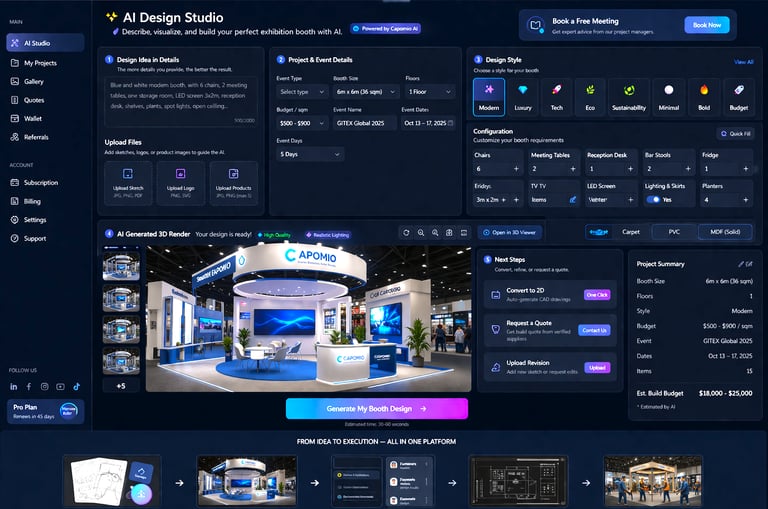Viewport: 768px width, 509px height.
Task: Select the Minimal design style
Action: tap(669, 97)
